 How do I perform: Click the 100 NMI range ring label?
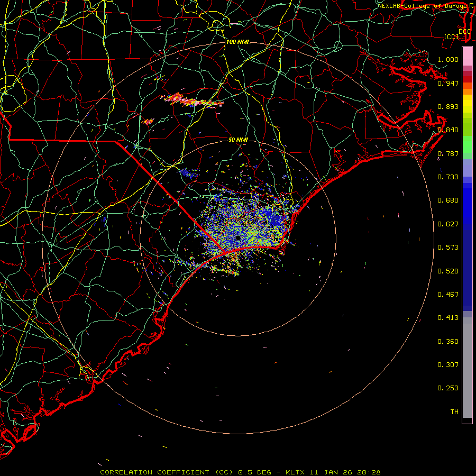pyautogui.click(x=237, y=42)
